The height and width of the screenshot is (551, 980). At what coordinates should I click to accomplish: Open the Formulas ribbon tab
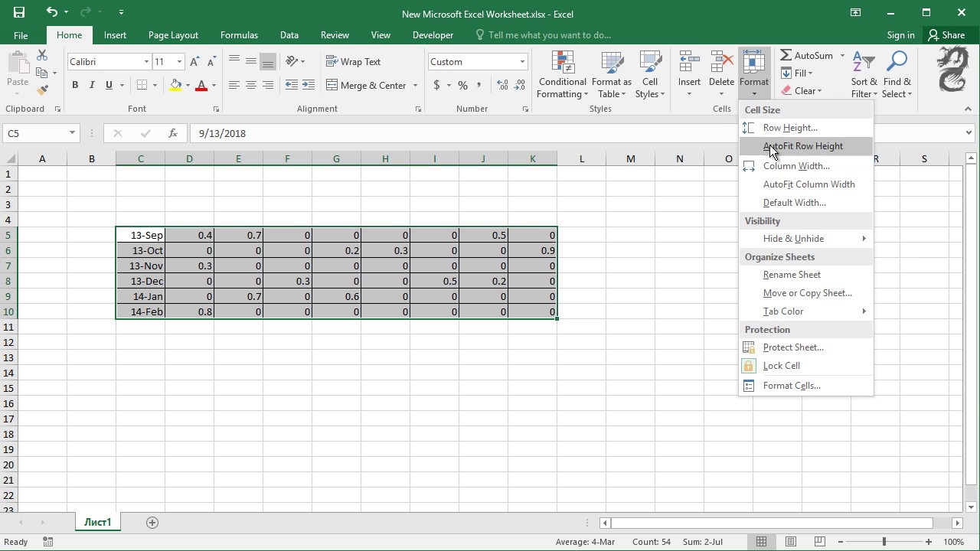(239, 35)
